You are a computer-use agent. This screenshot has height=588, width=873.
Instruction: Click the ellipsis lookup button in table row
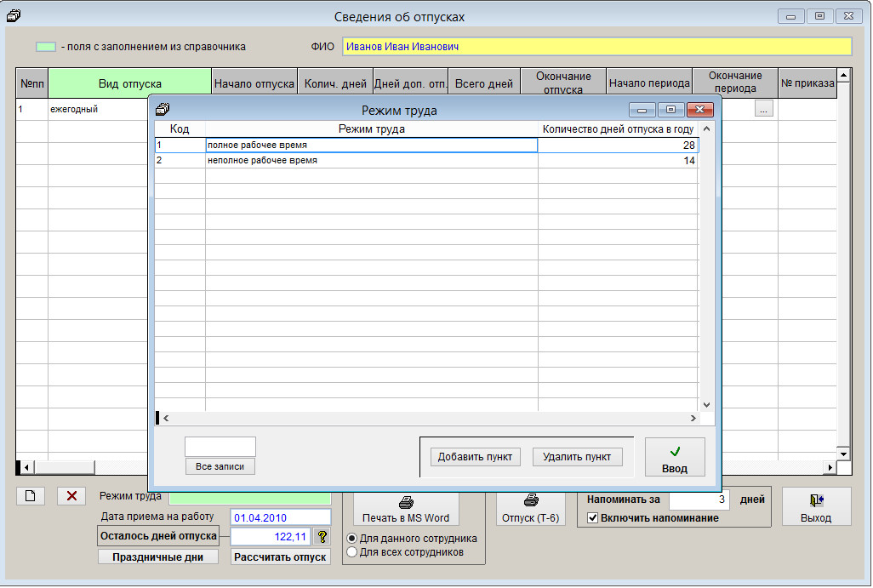click(763, 109)
